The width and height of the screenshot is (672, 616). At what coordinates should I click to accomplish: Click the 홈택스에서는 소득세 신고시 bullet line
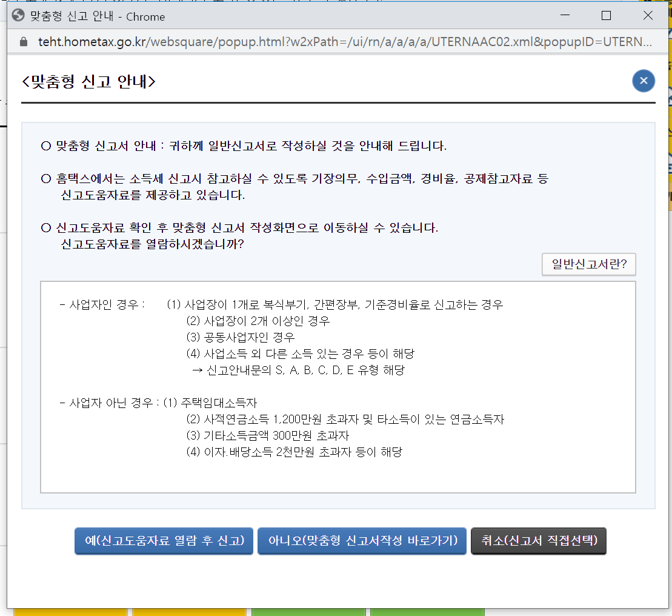tap(294, 179)
